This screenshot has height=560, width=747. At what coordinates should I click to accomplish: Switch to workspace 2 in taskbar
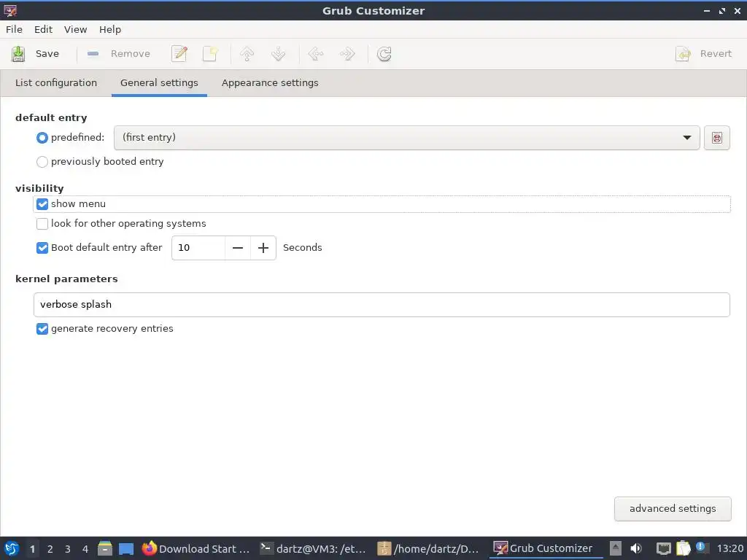point(50,549)
